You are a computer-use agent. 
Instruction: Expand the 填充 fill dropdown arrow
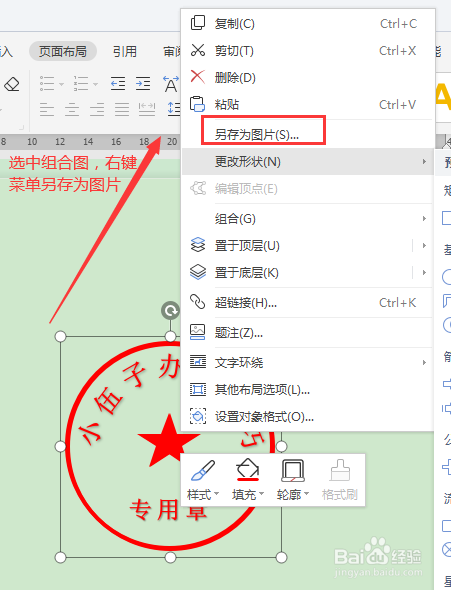click(261, 494)
